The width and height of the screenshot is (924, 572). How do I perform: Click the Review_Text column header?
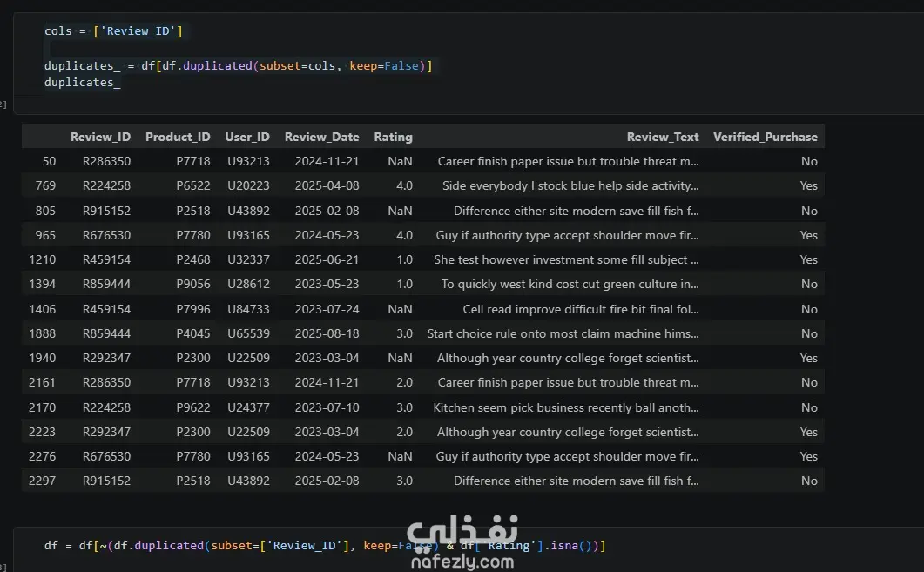(x=663, y=137)
